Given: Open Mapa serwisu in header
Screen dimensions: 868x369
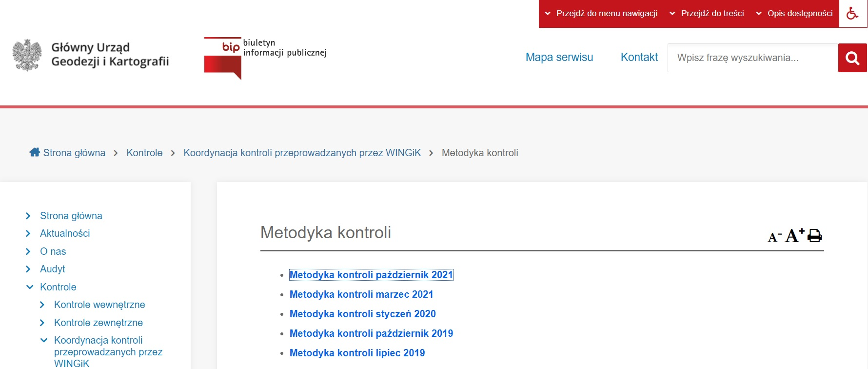Looking at the screenshot, I should (x=559, y=58).
